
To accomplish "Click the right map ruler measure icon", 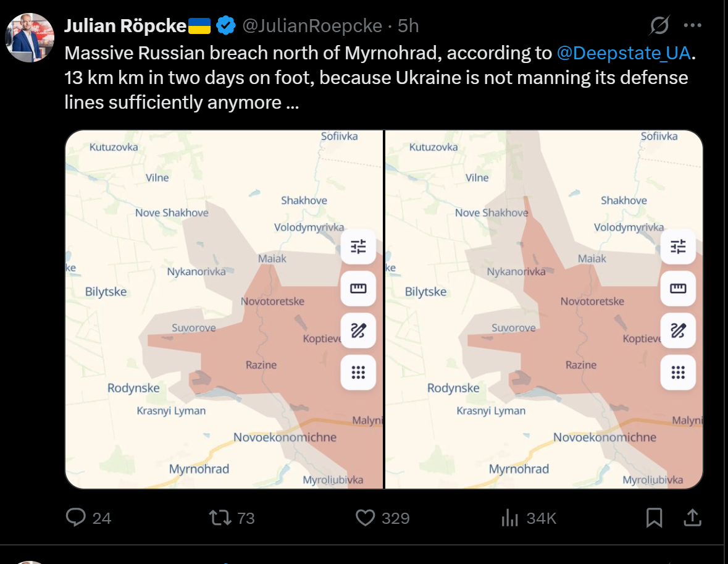I will coord(678,288).
